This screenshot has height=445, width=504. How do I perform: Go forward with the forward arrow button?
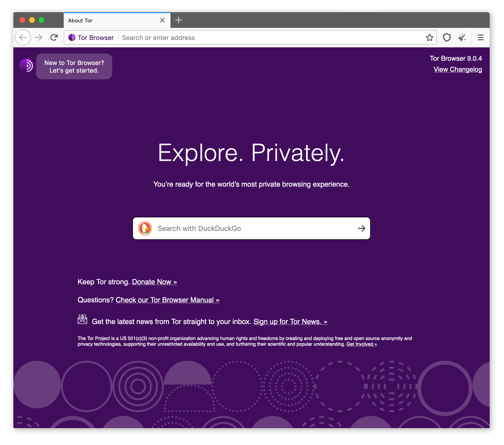pyautogui.click(x=38, y=37)
